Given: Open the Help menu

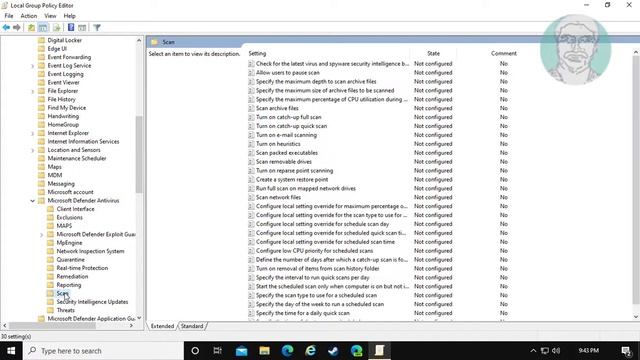Looking at the screenshot, I should (69, 16).
